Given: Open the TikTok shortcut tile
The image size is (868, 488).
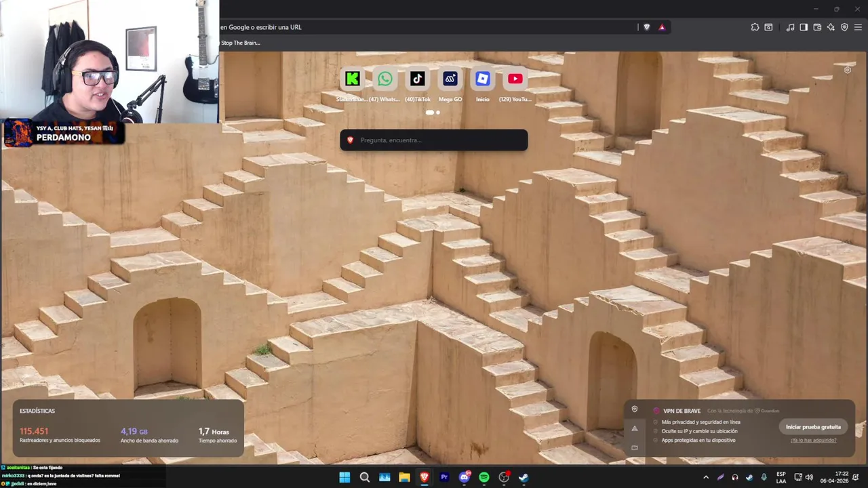Looking at the screenshot, I should coord(417,79).
